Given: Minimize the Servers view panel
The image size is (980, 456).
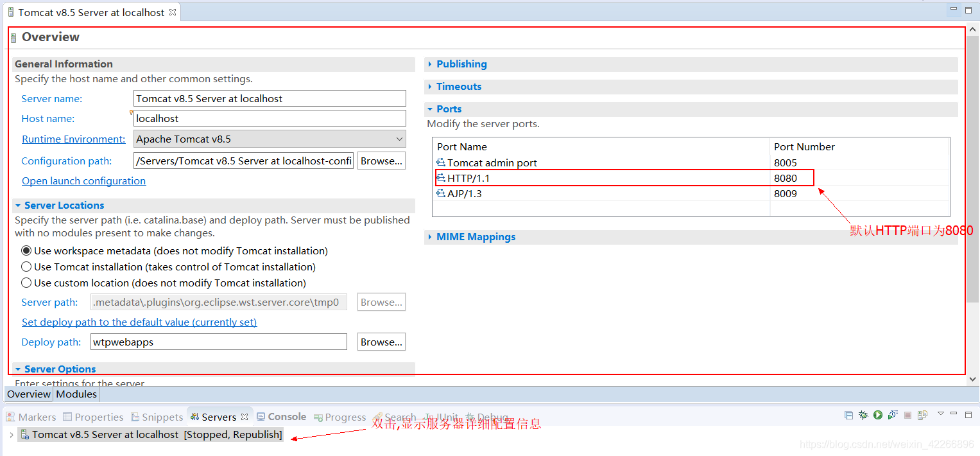Looking at the screenshot, I should pos(954,413).
